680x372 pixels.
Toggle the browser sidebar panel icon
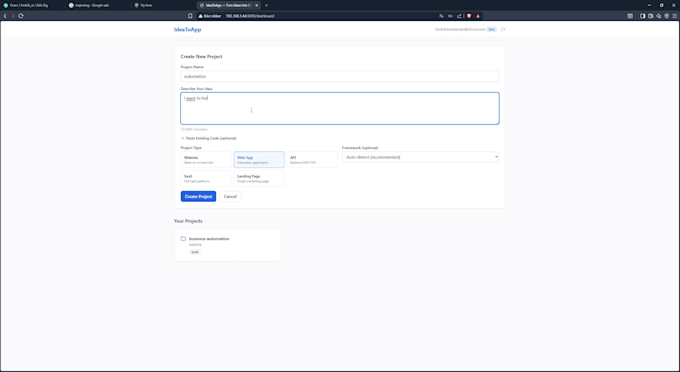642,16
